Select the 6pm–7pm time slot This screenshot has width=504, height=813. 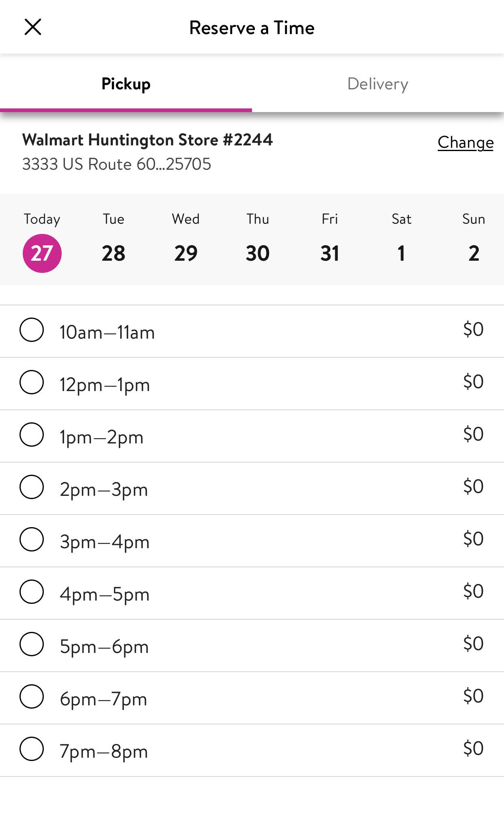click(32, 696)
